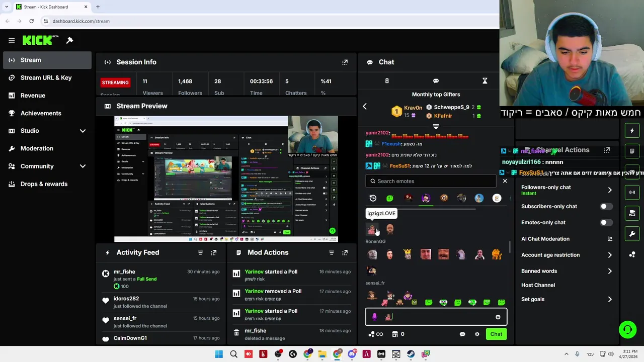
Task: Open recently used emotes tab
Action: click(x=373, y=198)
